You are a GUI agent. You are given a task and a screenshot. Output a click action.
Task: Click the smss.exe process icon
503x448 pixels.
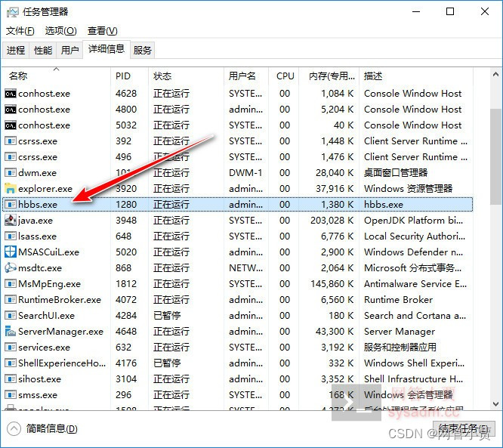point(11,395)
